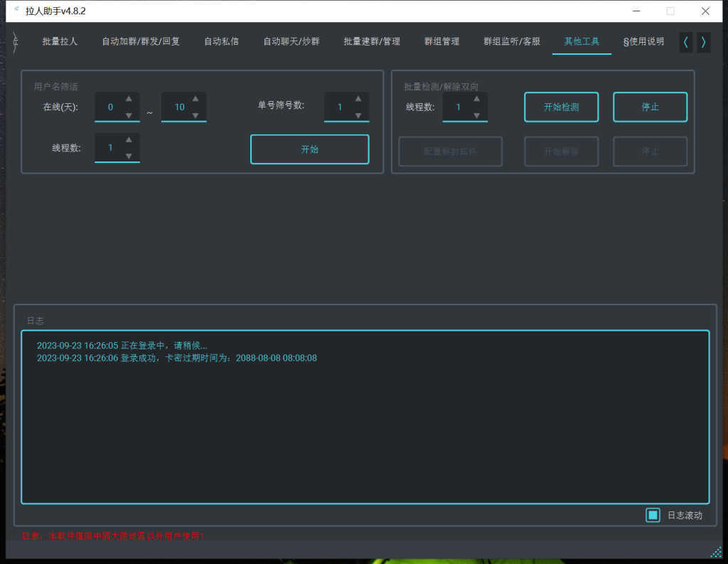Click the greyed 停止 button beside 开始解除
Screen dimensions: 728x564
click(650, 151)
